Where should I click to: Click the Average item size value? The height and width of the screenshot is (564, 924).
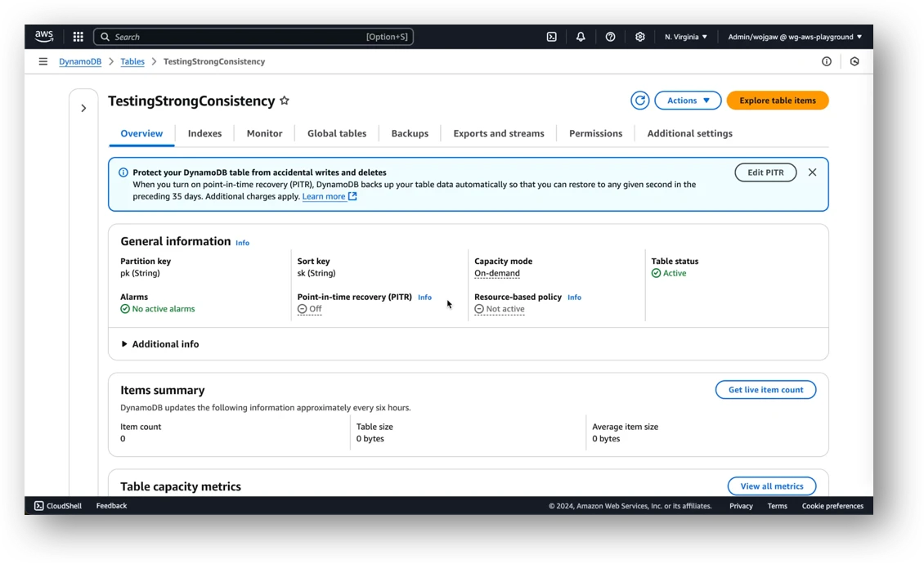606,438
